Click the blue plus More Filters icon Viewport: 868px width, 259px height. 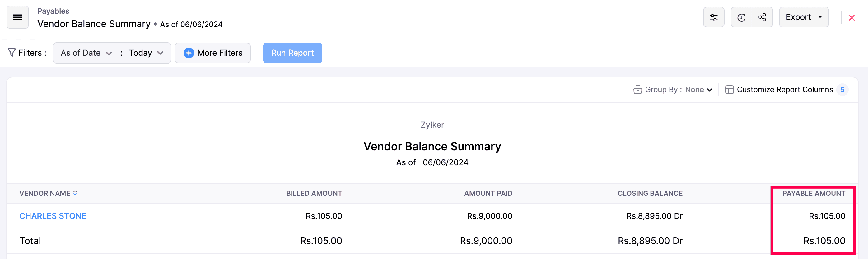click(189, 53)
